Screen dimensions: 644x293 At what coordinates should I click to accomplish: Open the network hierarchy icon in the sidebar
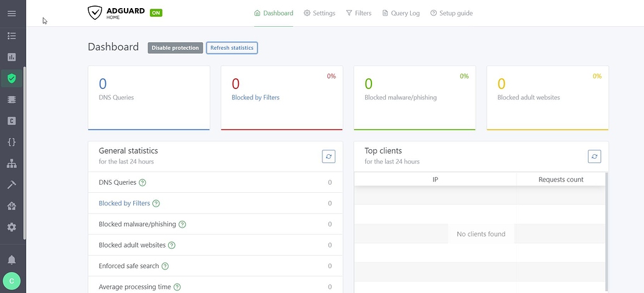click(12, 164)
